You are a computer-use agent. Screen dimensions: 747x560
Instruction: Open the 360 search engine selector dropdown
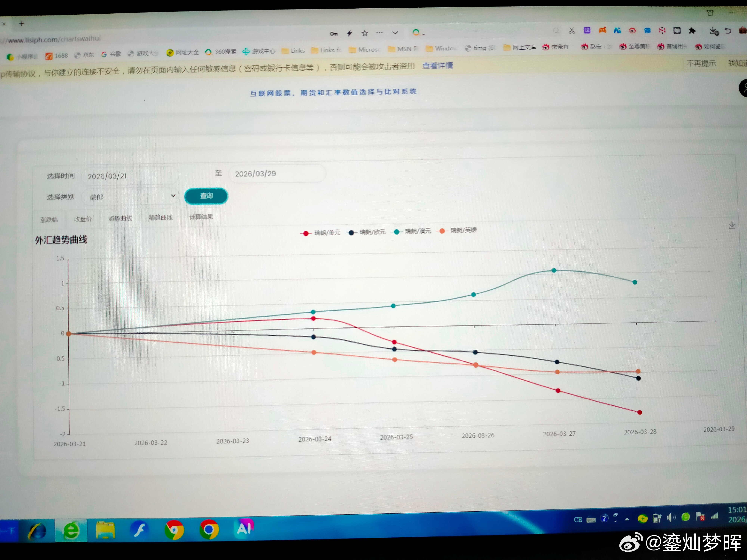click(x=418, y=33)
